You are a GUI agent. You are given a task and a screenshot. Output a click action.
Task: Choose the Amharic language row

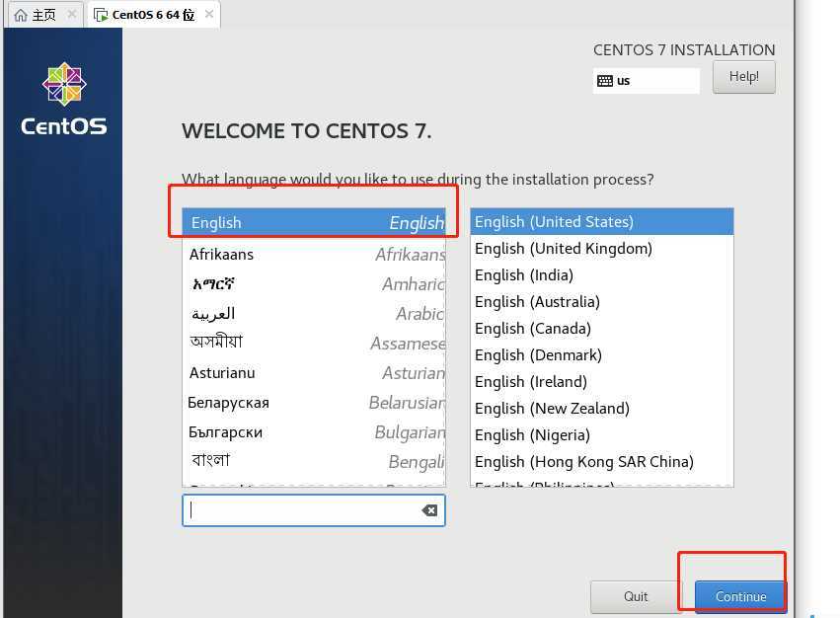[314, 284]
